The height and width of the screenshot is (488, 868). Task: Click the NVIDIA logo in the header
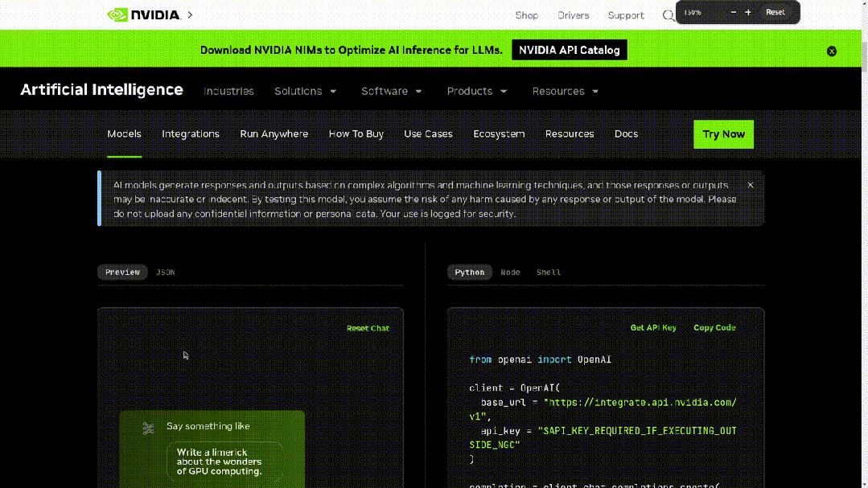(143, 14)
